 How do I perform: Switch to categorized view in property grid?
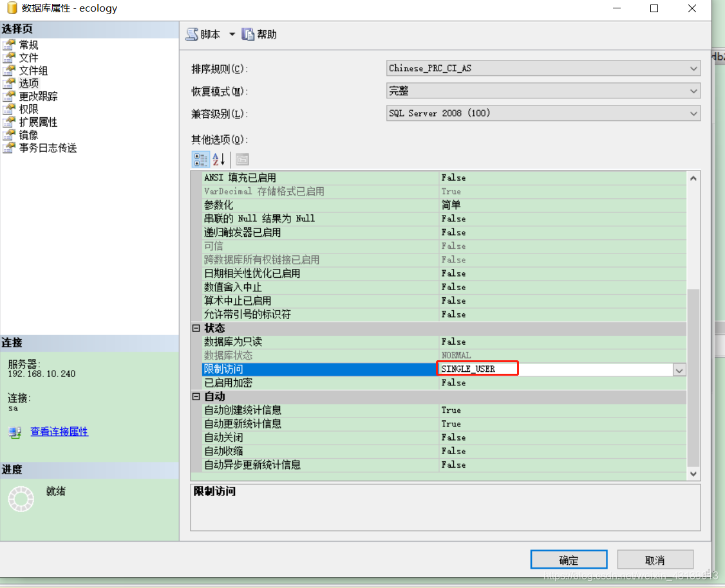coord(200,160)
